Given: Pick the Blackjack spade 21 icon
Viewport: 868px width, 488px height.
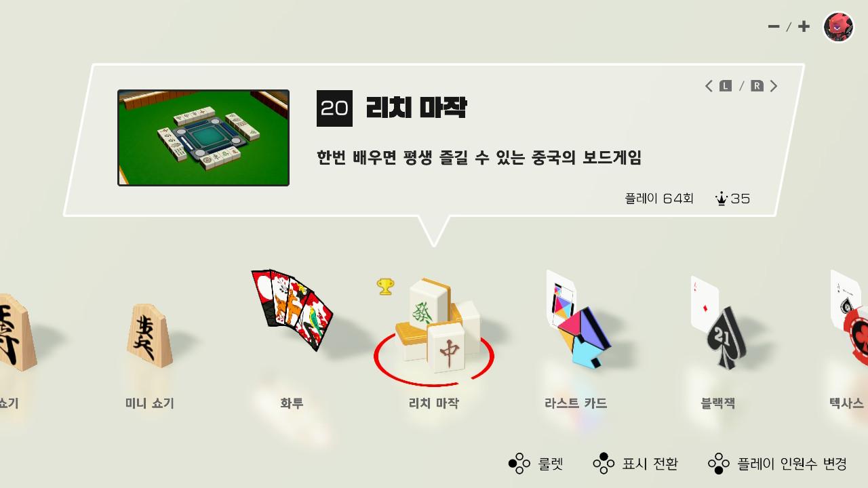Looking at the screenshot, I should (x=718, y=323).
